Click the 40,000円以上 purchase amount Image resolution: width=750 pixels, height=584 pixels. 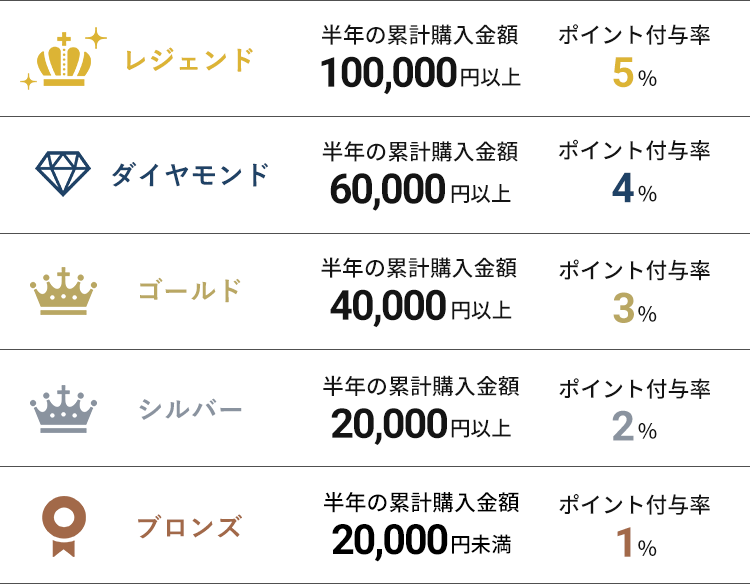(x=420, y=307)
